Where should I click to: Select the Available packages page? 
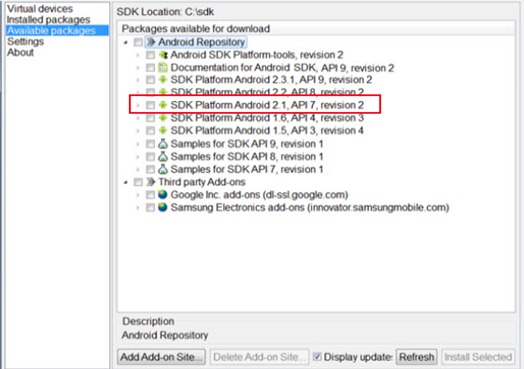pyautogui.click(x=57, y=30)
